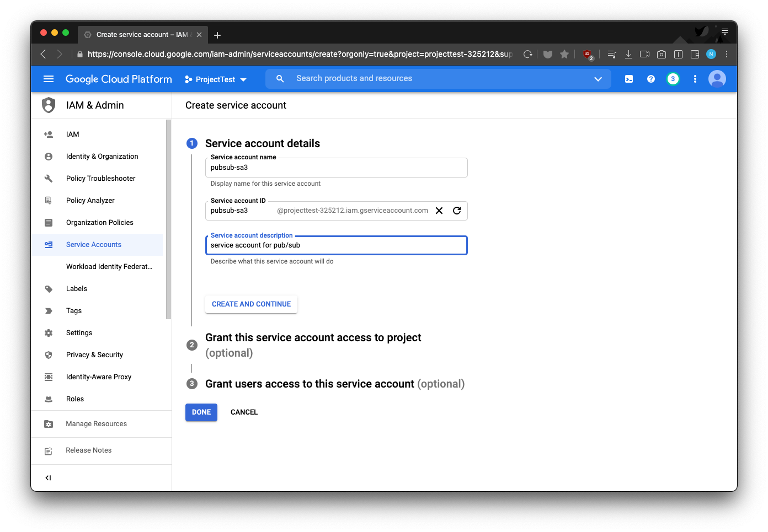The width and height of the screenshot is (768, 532).
Task: Click the search magnifier icon
Action: click(280, 79)
